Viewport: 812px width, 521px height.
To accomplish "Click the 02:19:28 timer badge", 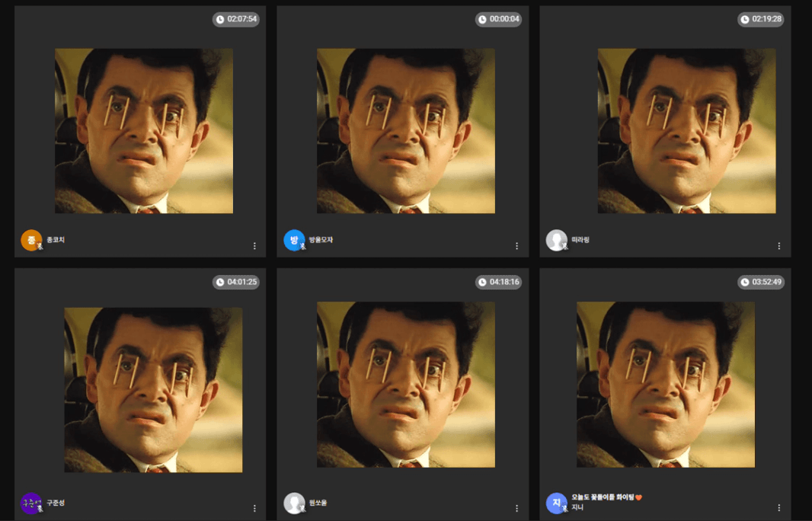I will 761,19.
